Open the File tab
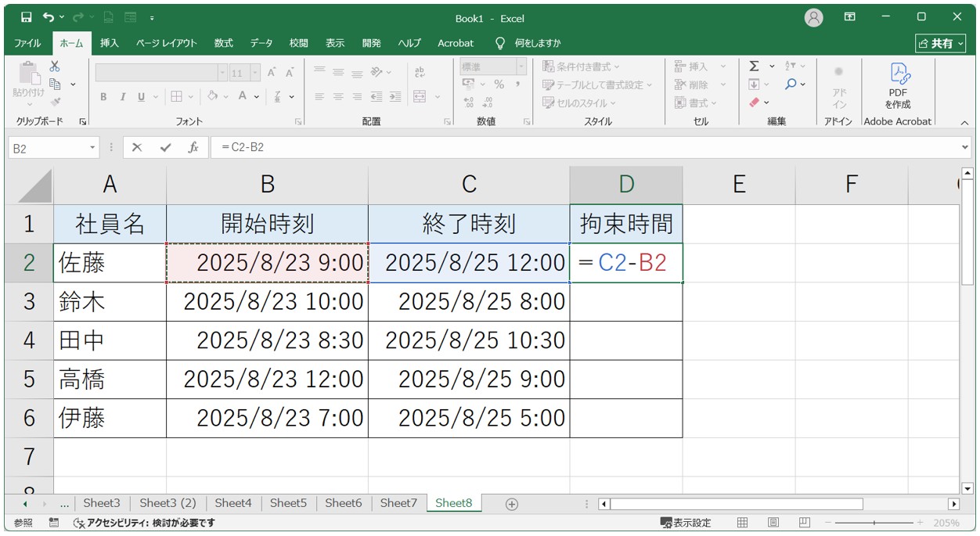 point(27,43)
